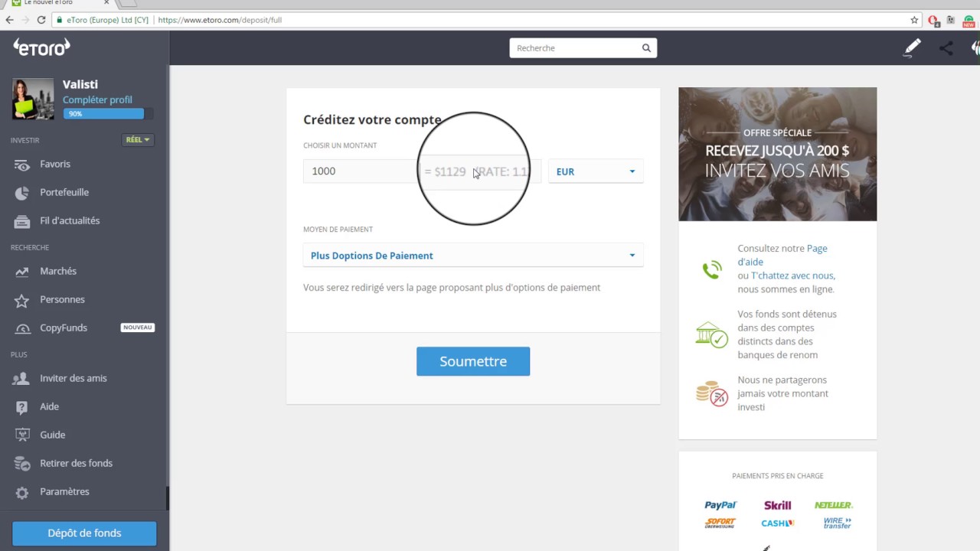980x551 pixels.
Task: Click Dépôt de fonds button
Action: (84, 533)
